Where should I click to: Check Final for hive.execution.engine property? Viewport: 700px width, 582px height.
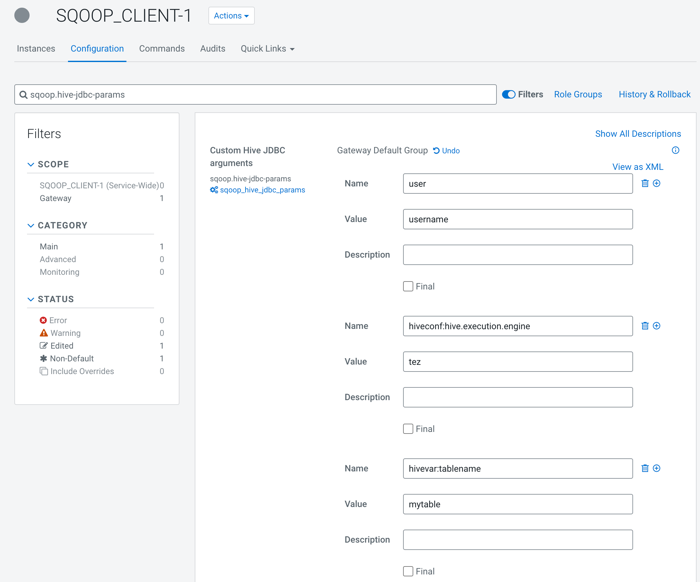(x=408, y=429)
